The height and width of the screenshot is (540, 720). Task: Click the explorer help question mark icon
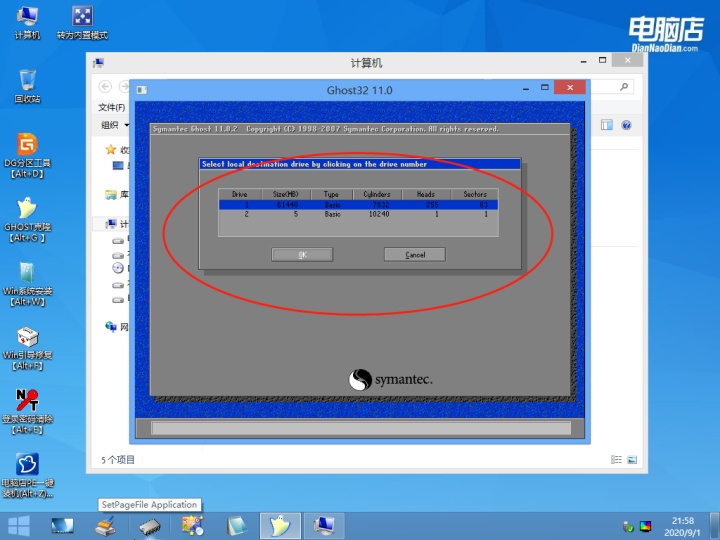[x=626, y=125]
